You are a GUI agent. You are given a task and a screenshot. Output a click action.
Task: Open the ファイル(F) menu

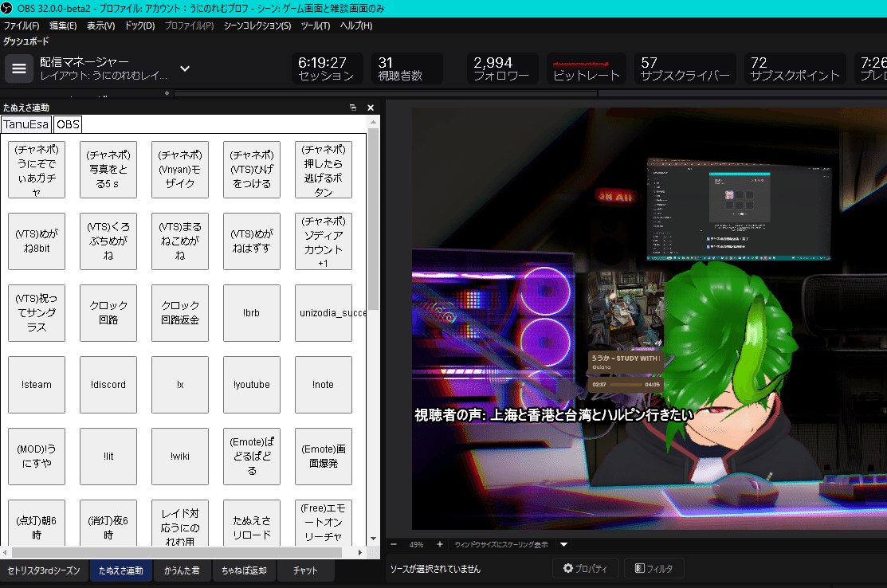[x=22, y=25]
